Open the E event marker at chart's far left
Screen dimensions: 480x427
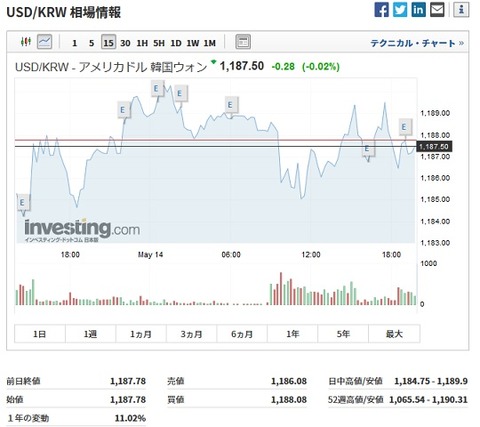tap(23, 202)
